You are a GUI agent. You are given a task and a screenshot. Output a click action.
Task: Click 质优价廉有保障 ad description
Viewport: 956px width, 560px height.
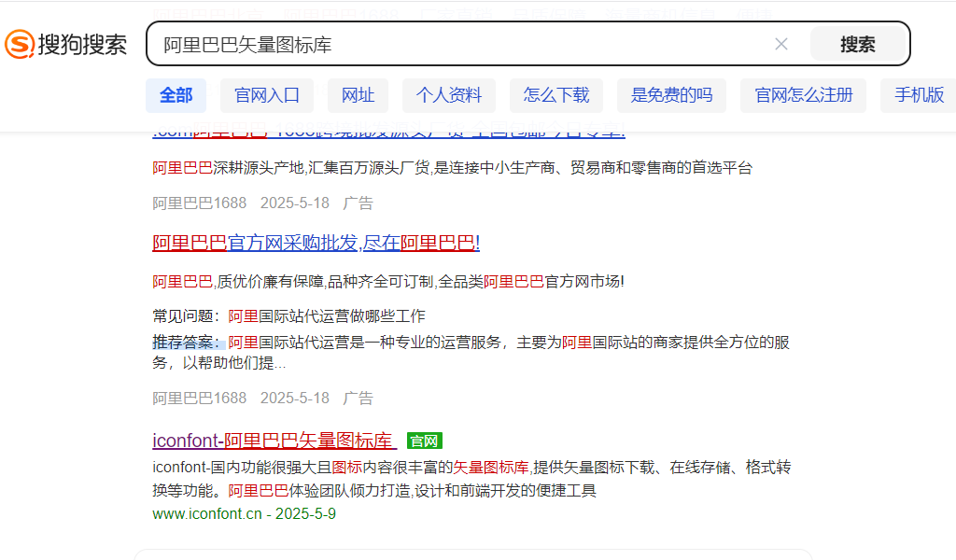[x=388, y=282]
